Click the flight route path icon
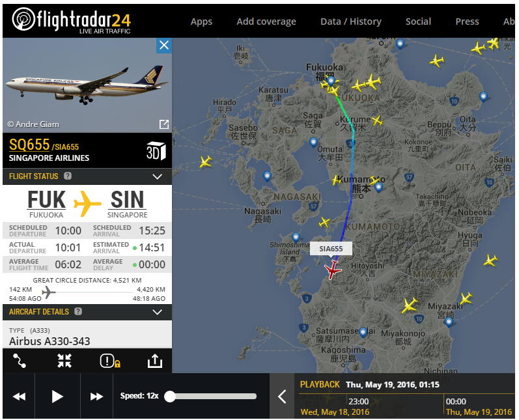 pyautogui.click(x=20, y=361)
